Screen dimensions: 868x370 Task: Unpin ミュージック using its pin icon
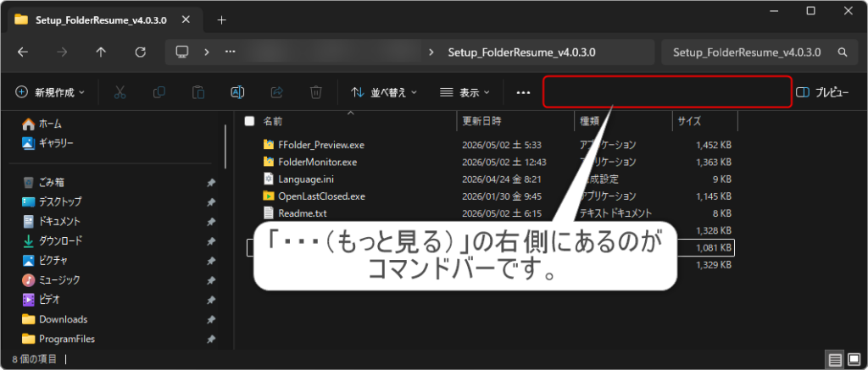[x=211, y=280]
